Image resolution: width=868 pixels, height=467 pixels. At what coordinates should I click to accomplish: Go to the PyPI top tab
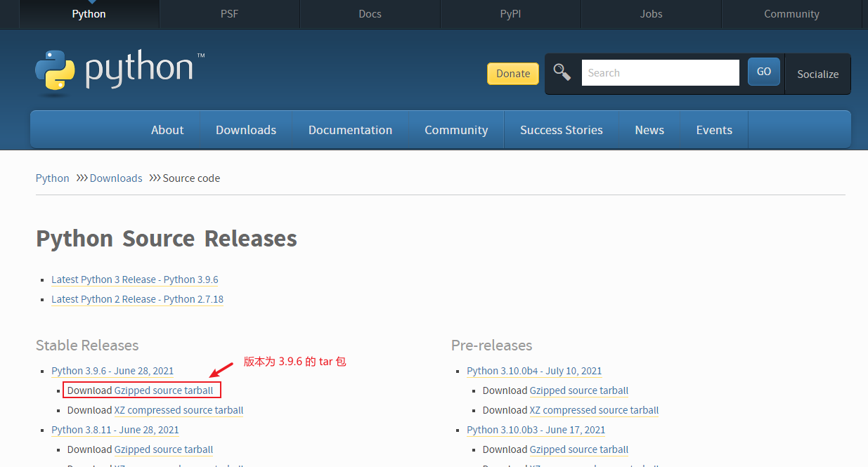coord(510,14)
